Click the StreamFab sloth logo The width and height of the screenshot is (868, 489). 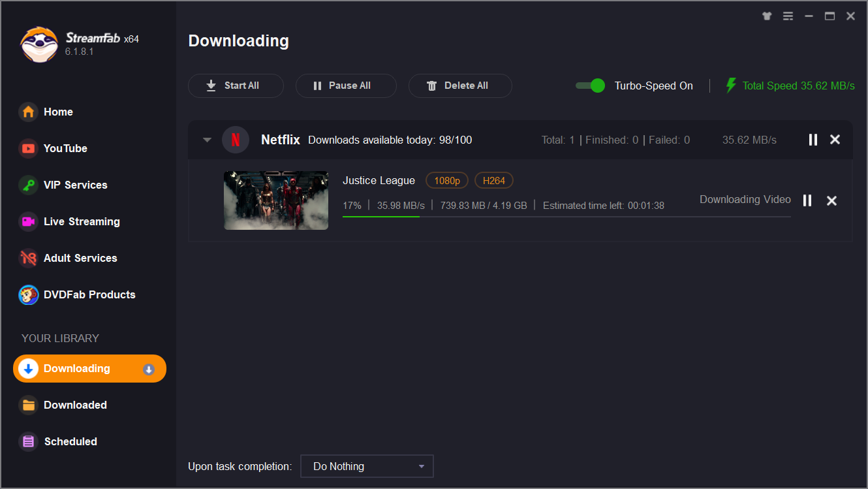(x=39, y=44)
